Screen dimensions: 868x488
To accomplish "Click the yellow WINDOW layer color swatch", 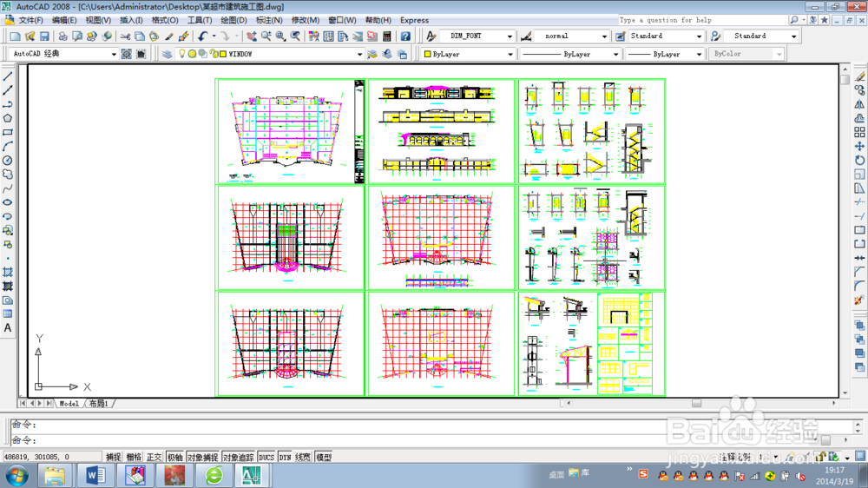I will point(223,54).
